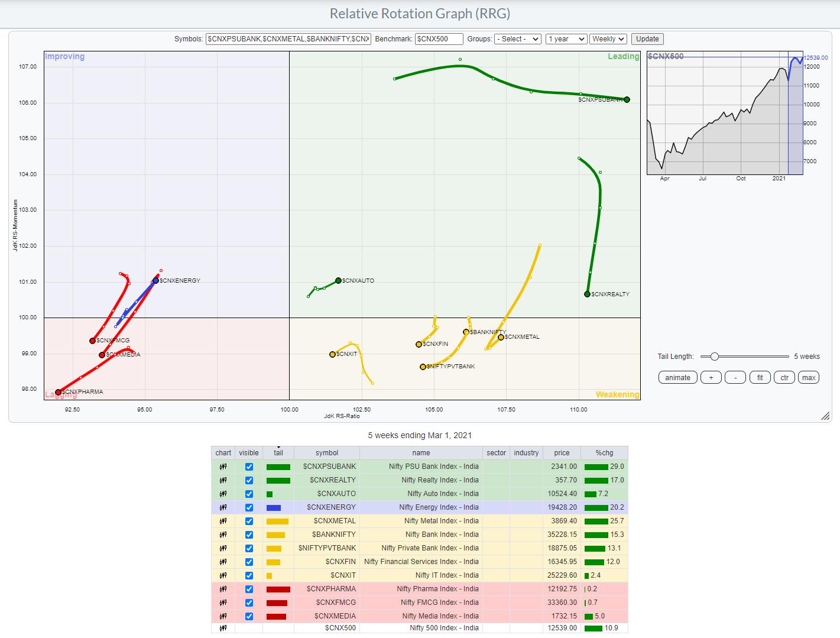The width and height of the screenshot is (840, 638).
Task: Open the Groups select dropdown
Action: pos(517,39)
